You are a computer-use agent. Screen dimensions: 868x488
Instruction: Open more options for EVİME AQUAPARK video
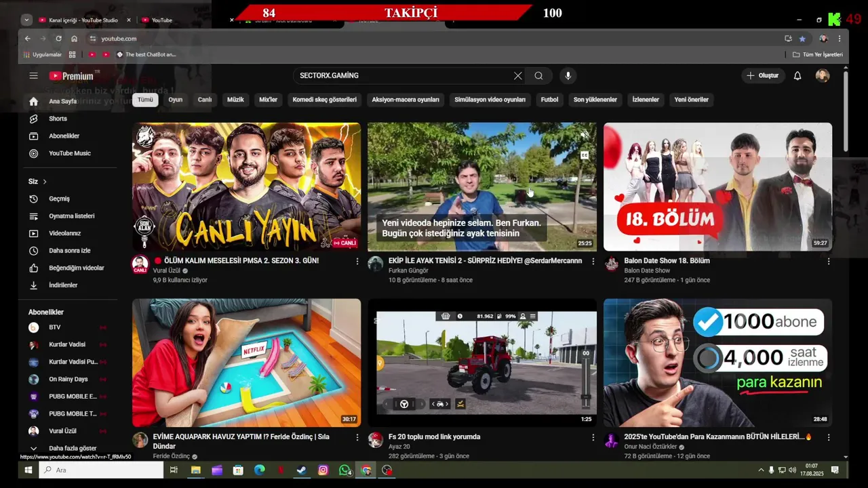(357, 438)
